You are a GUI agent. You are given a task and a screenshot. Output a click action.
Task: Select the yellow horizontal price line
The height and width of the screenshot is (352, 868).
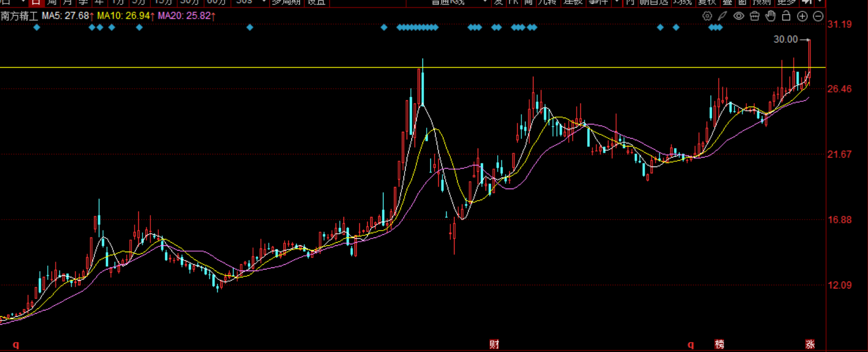[413, 68]
